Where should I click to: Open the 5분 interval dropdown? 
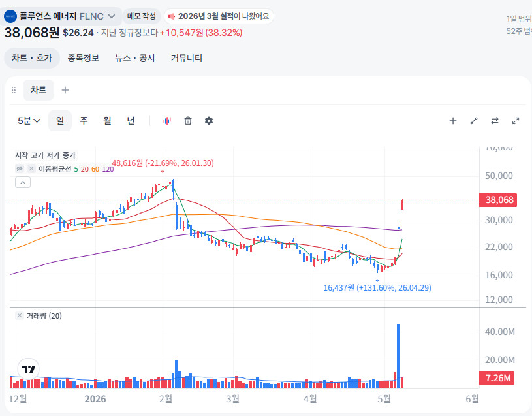[29, 121]
